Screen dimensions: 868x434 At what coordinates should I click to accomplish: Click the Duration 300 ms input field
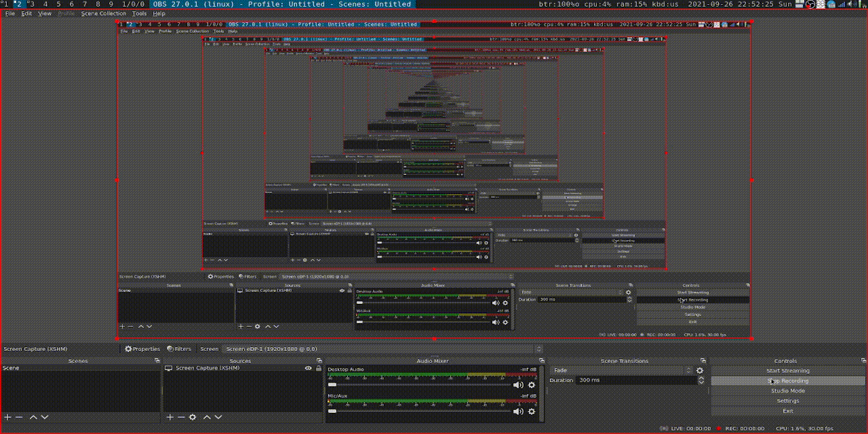click(637, 380)
